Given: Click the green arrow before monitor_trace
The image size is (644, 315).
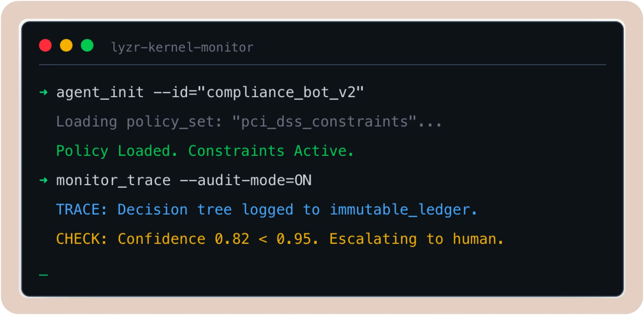Looking at the screenshot, I should pos(44,180).
